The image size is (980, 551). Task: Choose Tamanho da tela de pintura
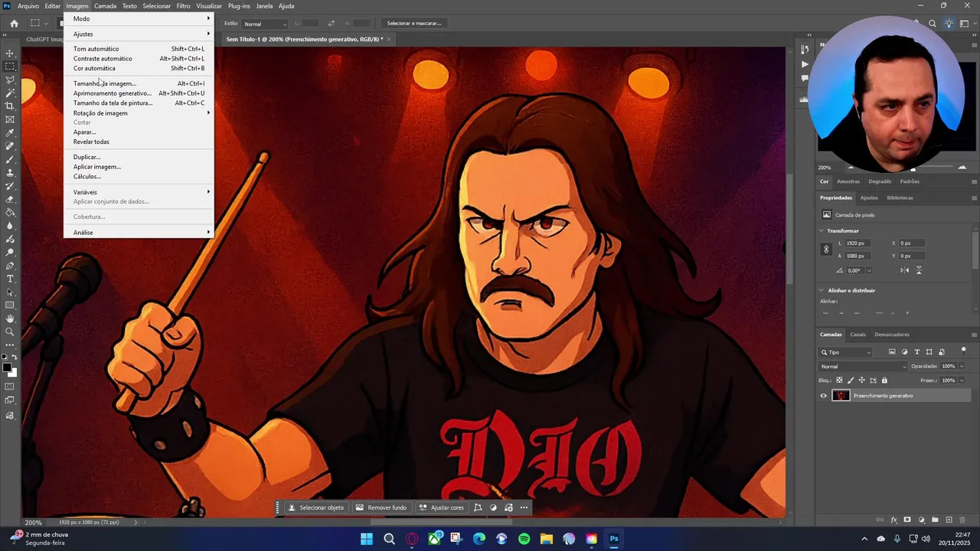click(x=139, y=103)
